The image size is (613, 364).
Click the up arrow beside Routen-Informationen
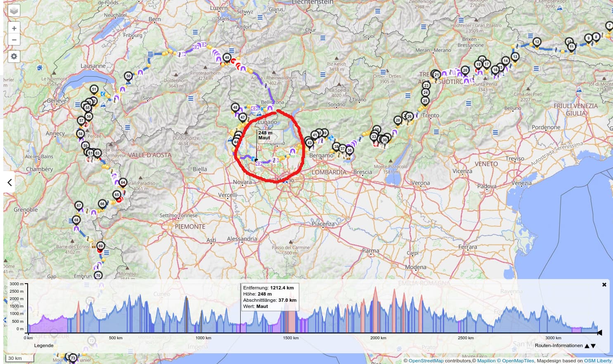pos(587,346)
